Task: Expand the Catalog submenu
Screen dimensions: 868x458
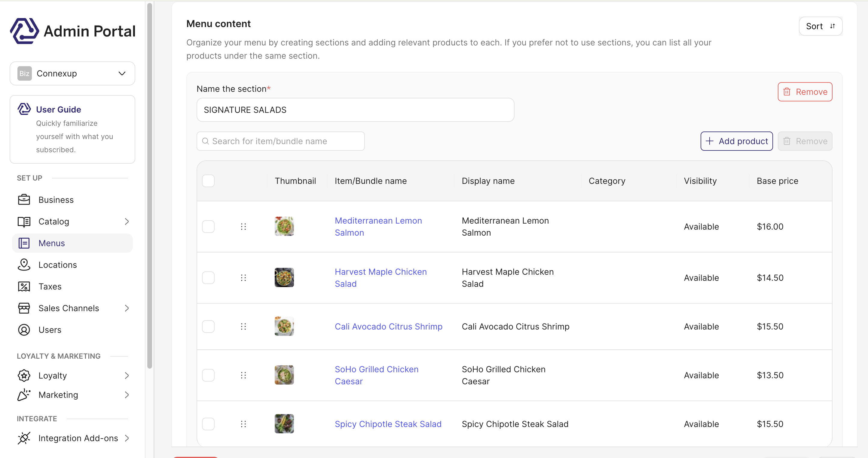Action: coord(126,221)
